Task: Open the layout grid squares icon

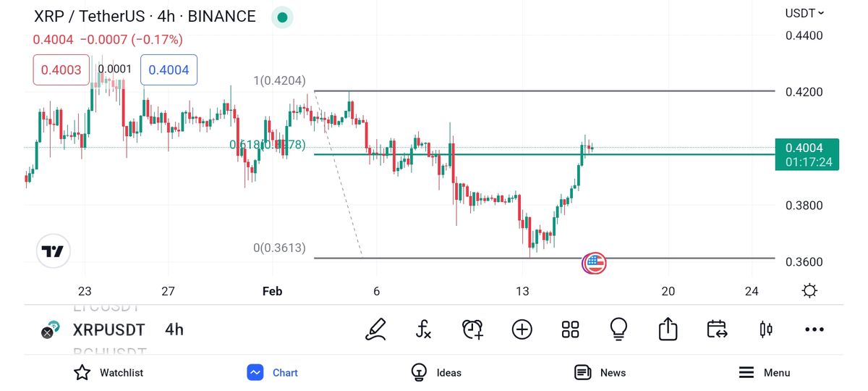Action: 570,329
